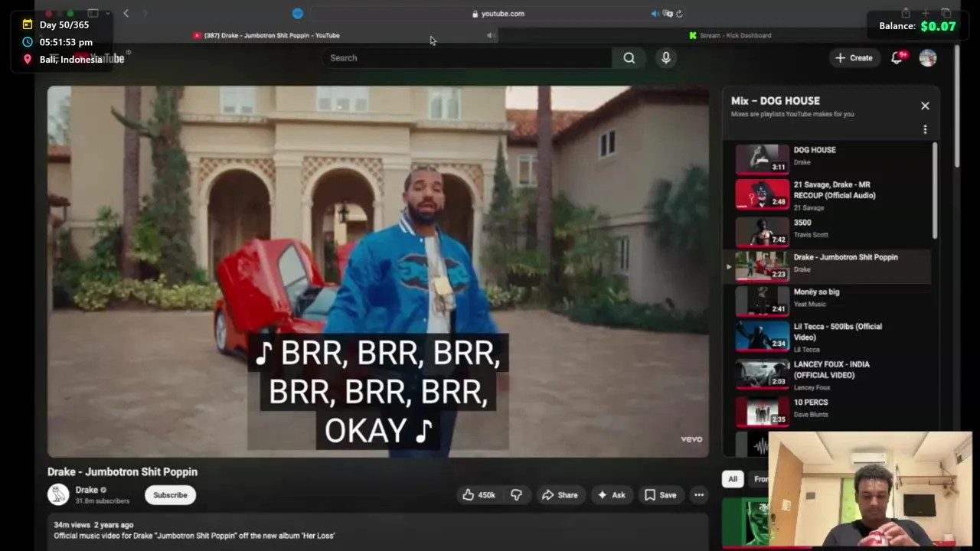
Task: Play 21 Savage, Drake - MR RECOUP video
Action: pyautogui.click(x=827, y=194)
